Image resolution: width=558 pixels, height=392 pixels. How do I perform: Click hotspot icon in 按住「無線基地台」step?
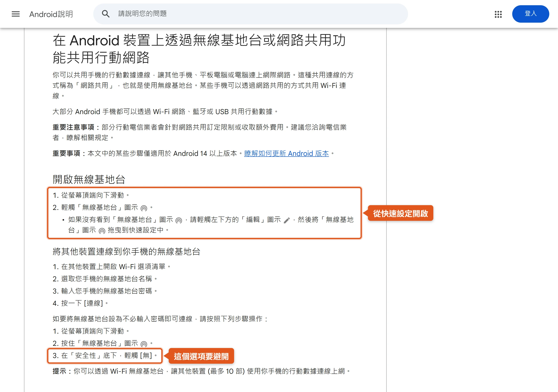tap(144, 344)
